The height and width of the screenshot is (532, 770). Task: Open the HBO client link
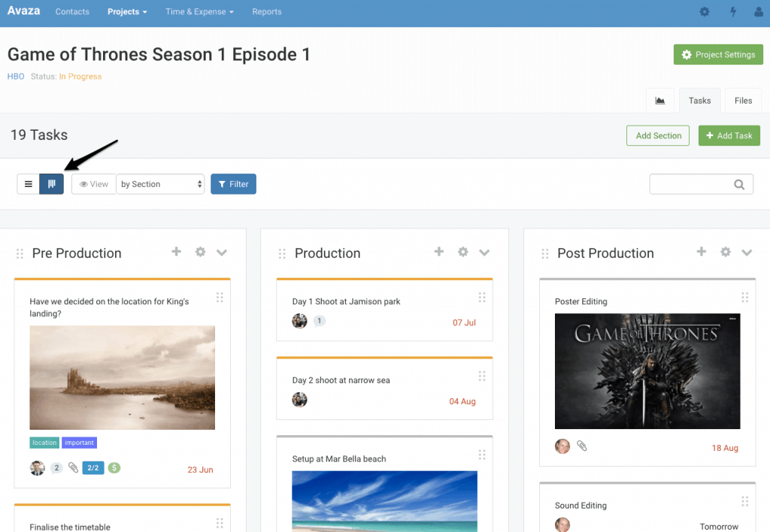pos(16,77)
